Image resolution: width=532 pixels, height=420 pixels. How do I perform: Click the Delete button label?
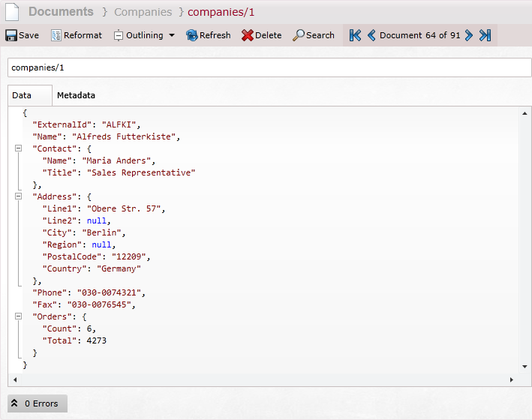(269, 35)
